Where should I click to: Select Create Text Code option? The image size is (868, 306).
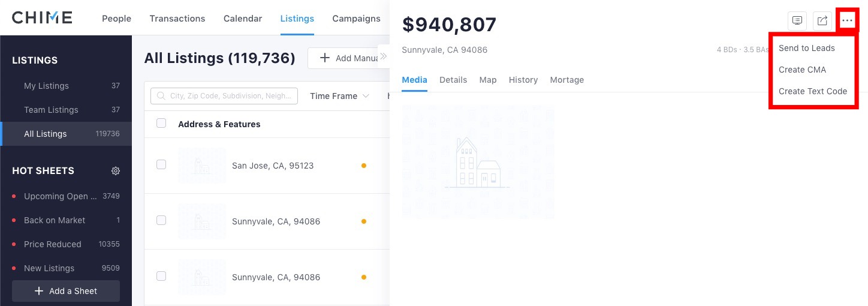[812, 91]
